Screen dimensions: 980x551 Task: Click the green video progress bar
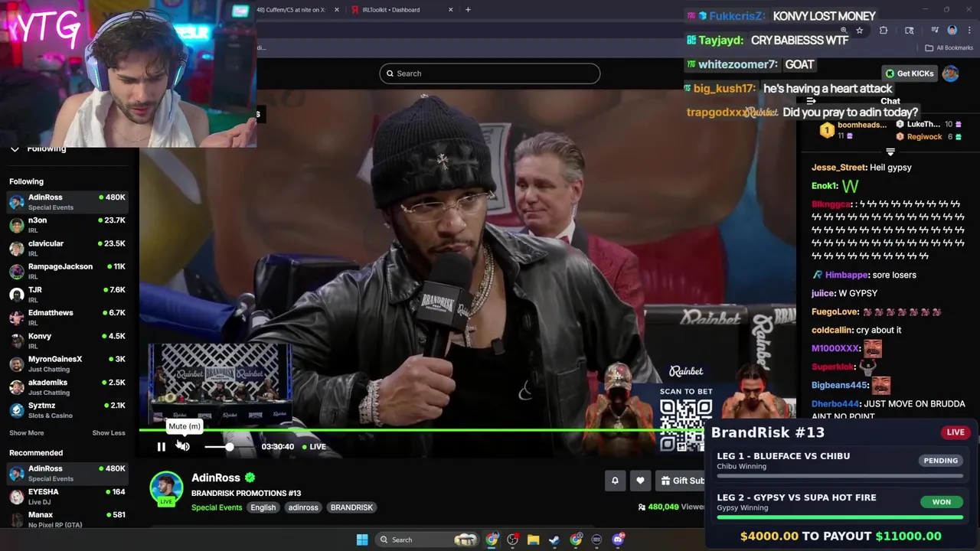pyautogui.click(x=421, y=430)
